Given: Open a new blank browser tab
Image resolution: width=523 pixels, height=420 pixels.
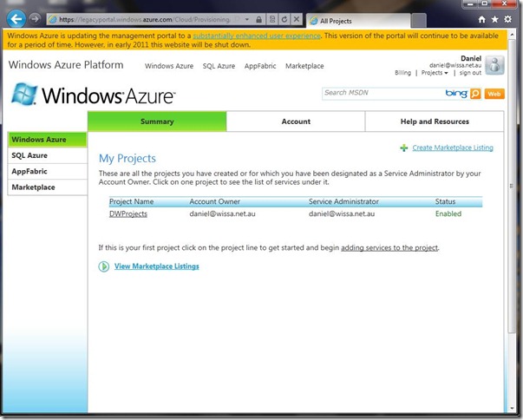Looking at the screenshot, I should (419, 21).
